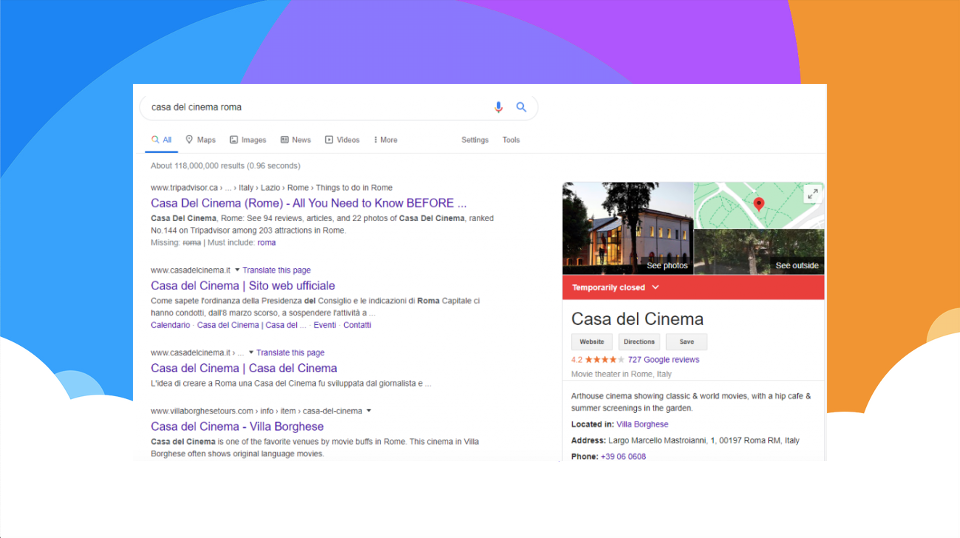960x538 pixels.
Task: Open 'Casa del Cinema | Casa del Cinema' result title
Action: (244, 368)
